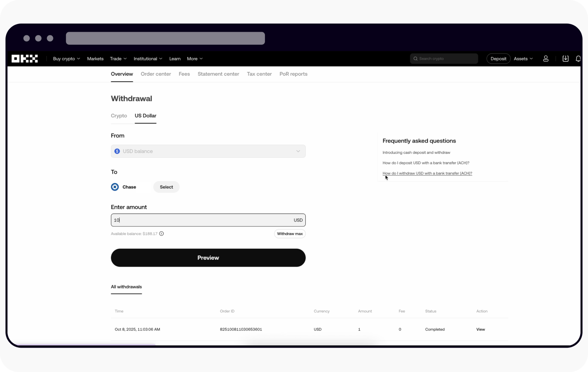Click the Withdraw max button
The width and height of the screenshot is (588, 372).
290,234
